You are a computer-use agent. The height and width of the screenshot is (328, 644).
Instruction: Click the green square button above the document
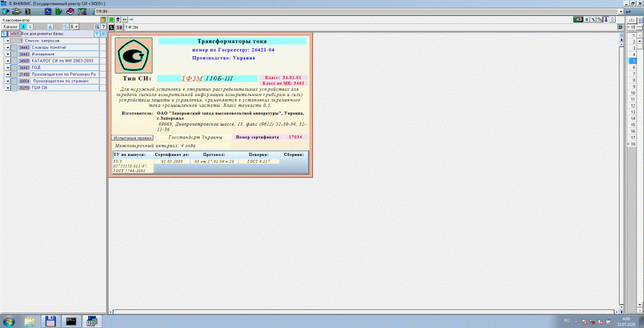[111, 19]
